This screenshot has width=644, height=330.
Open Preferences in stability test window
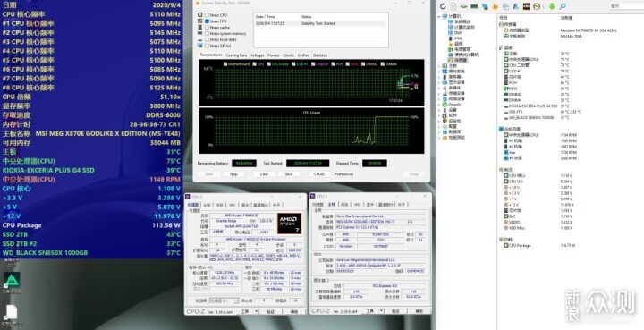343,174
